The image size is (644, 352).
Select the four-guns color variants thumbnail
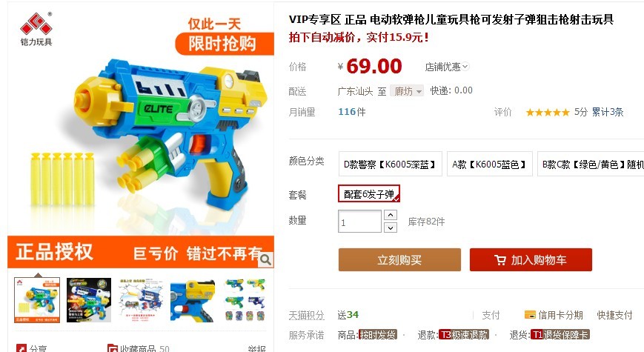[245, 300]
